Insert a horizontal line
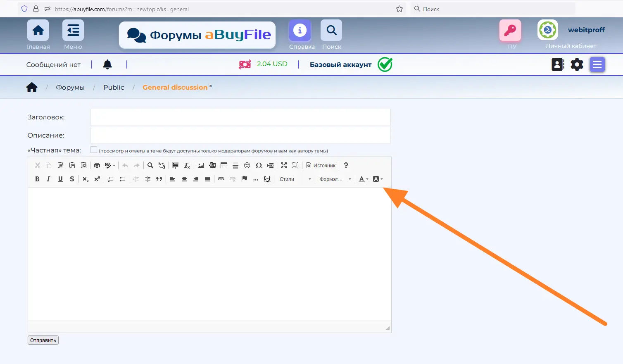 pos(235,165)
